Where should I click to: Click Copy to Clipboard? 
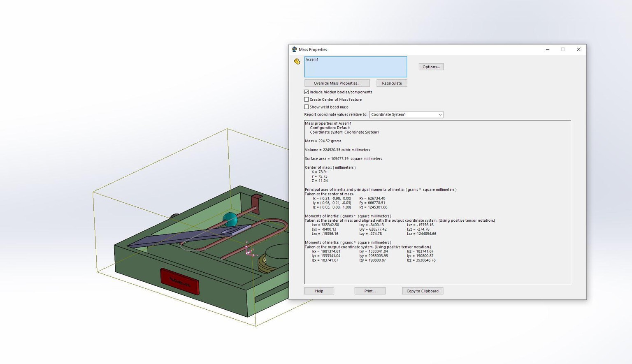point(423,291)
